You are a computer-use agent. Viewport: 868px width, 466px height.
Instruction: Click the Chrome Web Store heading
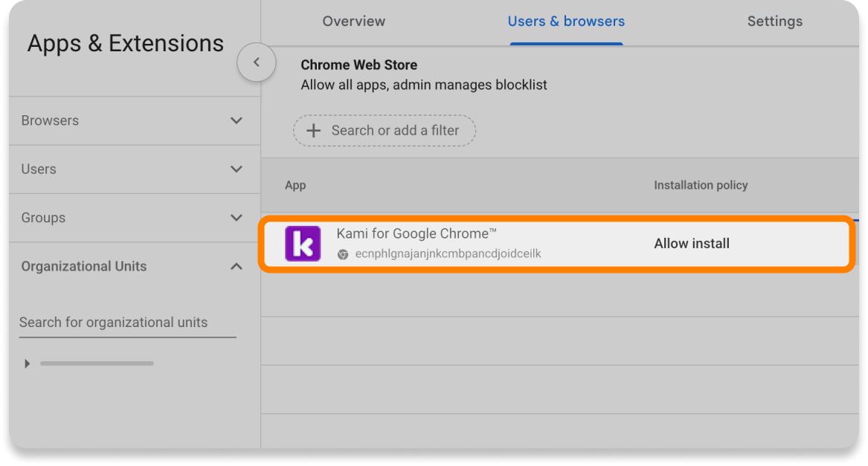[x=359, y=65]
